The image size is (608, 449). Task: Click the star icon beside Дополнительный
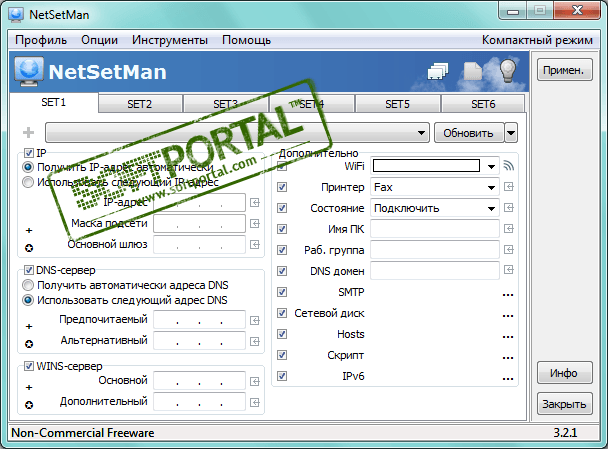(x=29, y=405)
